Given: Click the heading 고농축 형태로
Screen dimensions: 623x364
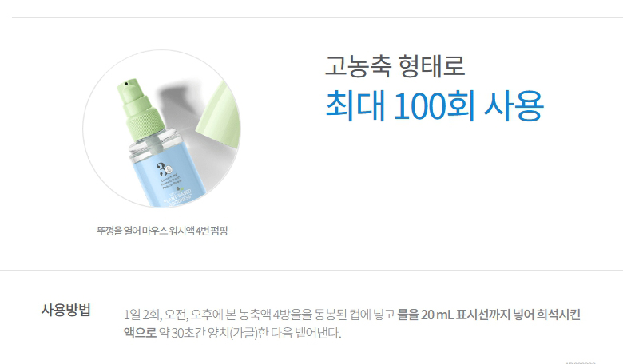Looking at the screenshot, I should 395,66.
